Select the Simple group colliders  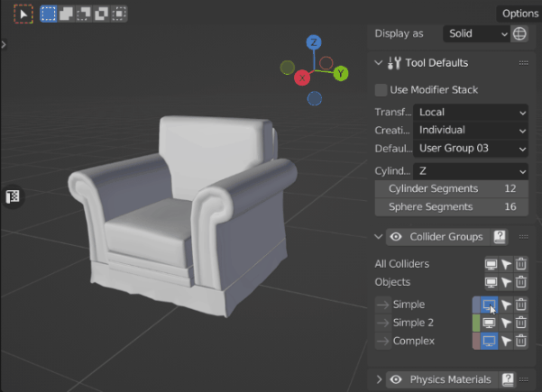coord(506,305)
